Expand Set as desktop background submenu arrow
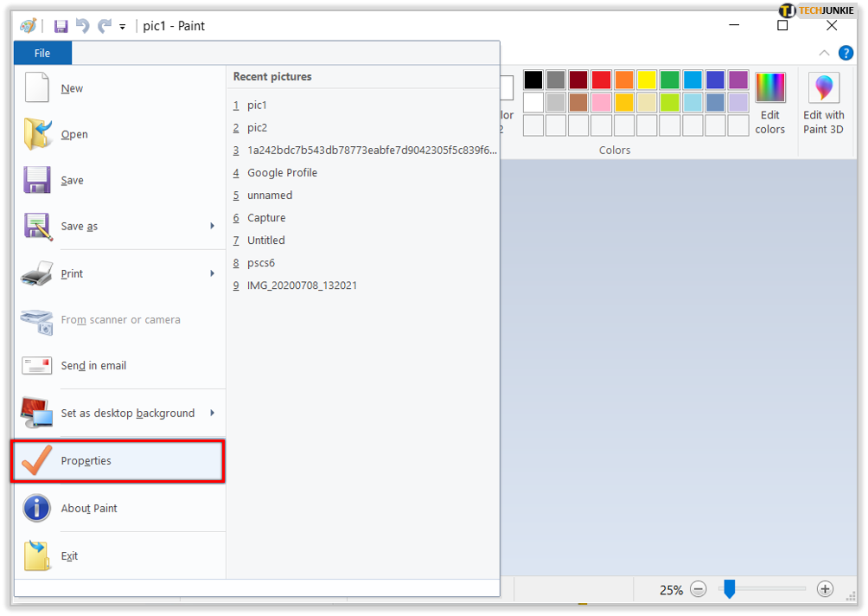868x616 pixels. click(213, 413)
